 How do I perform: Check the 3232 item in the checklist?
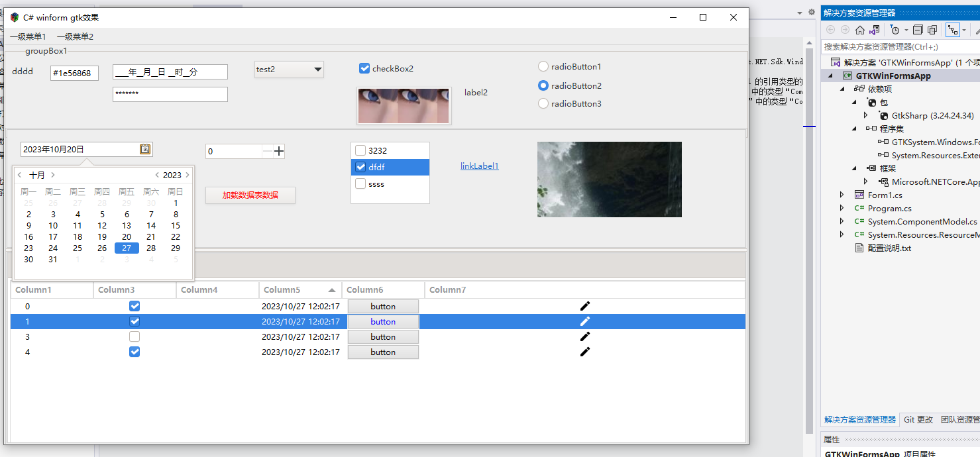coord(360,150)
